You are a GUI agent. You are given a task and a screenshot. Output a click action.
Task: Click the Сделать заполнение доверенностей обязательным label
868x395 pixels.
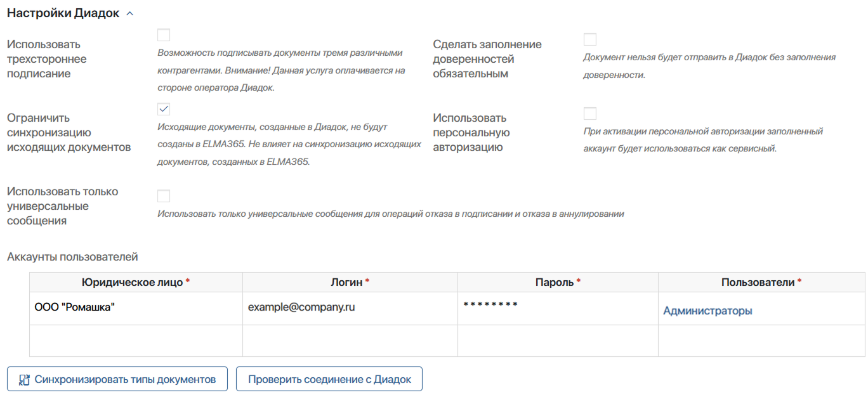pyautogui.click(x=487, y=59)
